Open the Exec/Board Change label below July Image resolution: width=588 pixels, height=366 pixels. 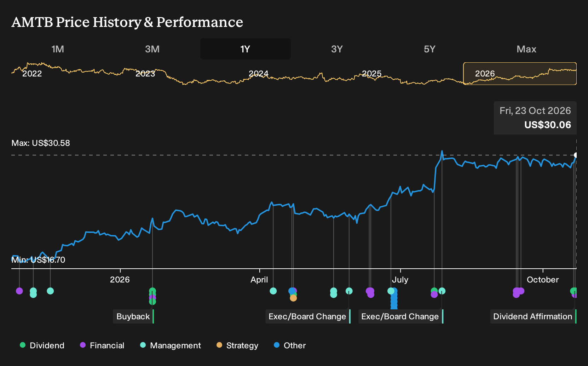(400, 316)
